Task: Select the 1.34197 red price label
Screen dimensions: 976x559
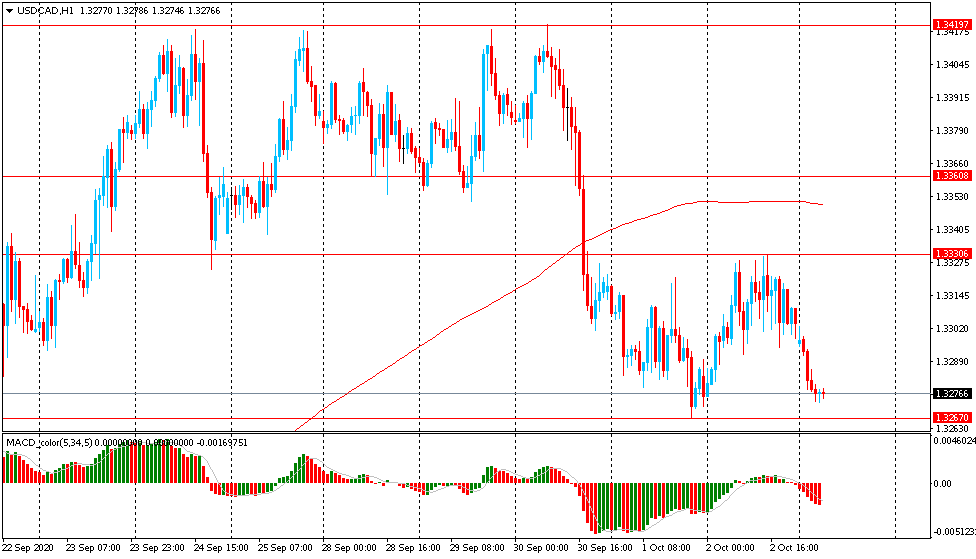Action: point(952,25)
